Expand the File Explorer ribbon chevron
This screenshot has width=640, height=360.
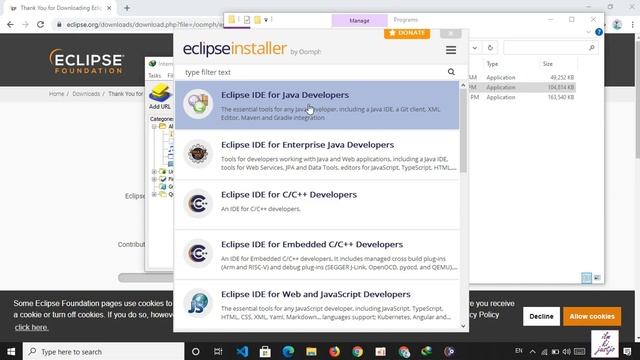coord(588,32)
